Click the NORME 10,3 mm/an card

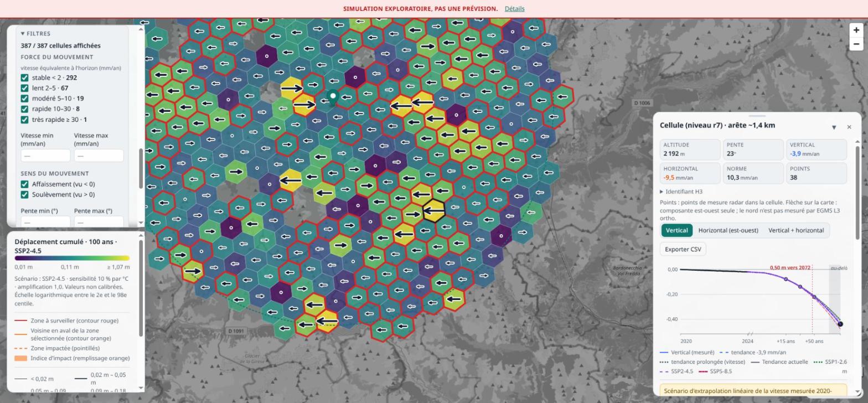(754, 173)
